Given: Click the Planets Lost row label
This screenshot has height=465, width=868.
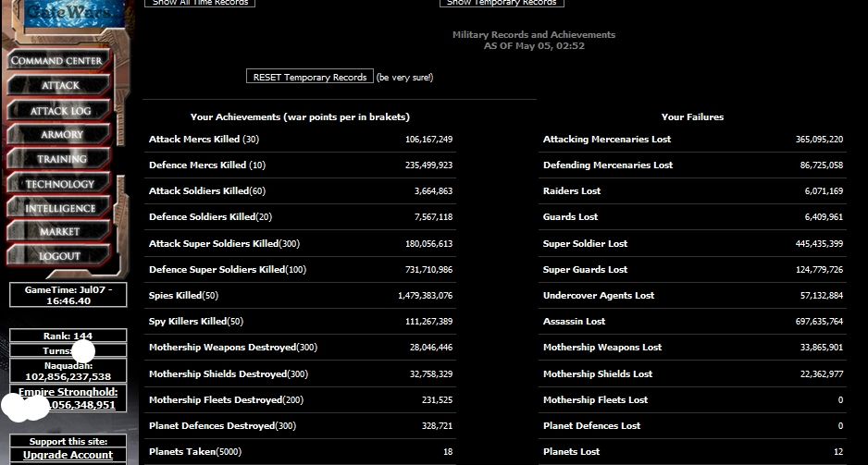Looking at the screenshot, I should click(571, 452).
